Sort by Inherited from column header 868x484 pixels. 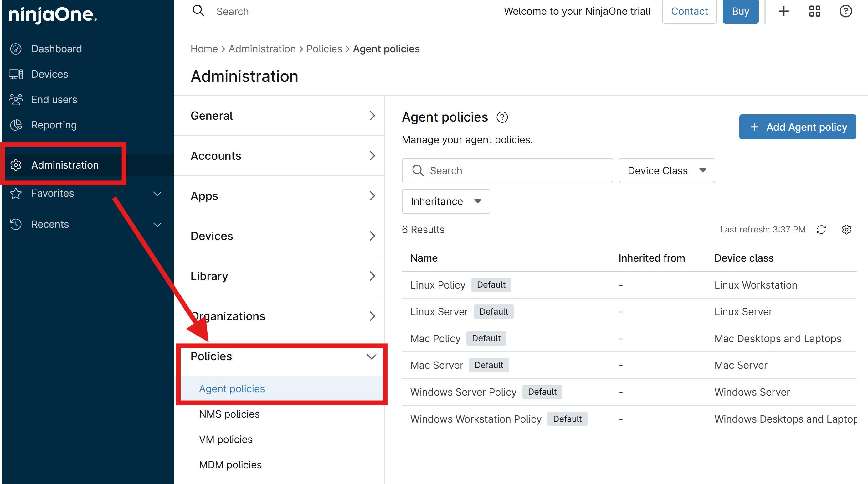[651, 258]
